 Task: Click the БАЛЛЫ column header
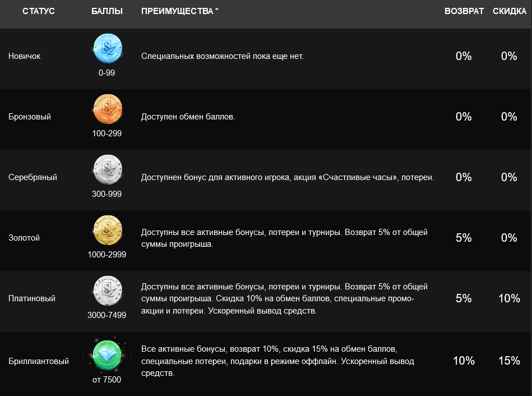(107, 11)
